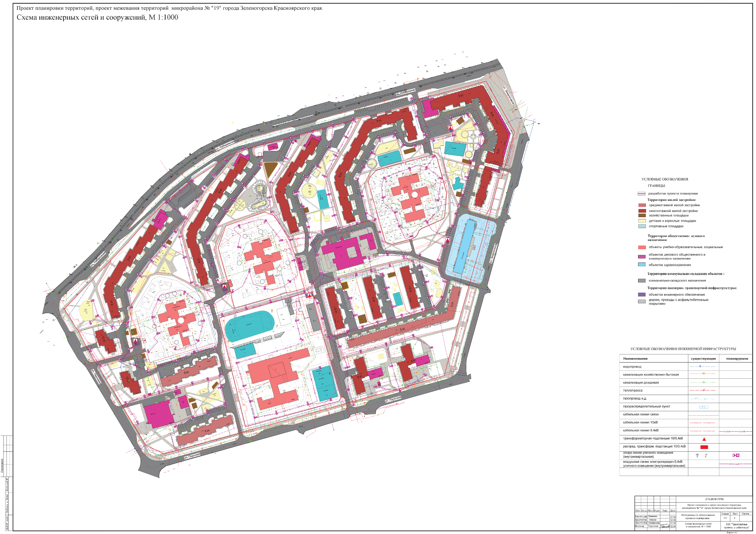Click the планируемое column header

737,358
